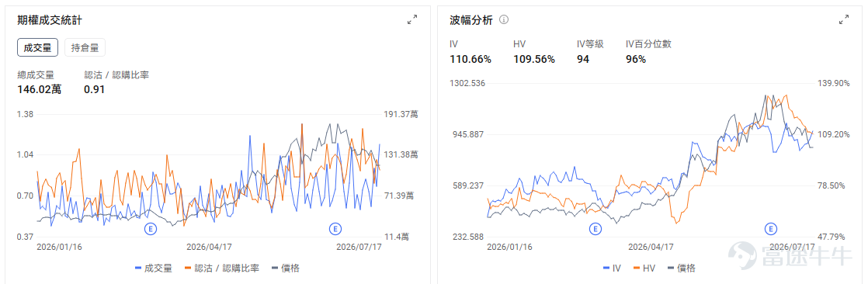
Task: Click the 期權成交統計 panel title
Action: tap(50, 20)
